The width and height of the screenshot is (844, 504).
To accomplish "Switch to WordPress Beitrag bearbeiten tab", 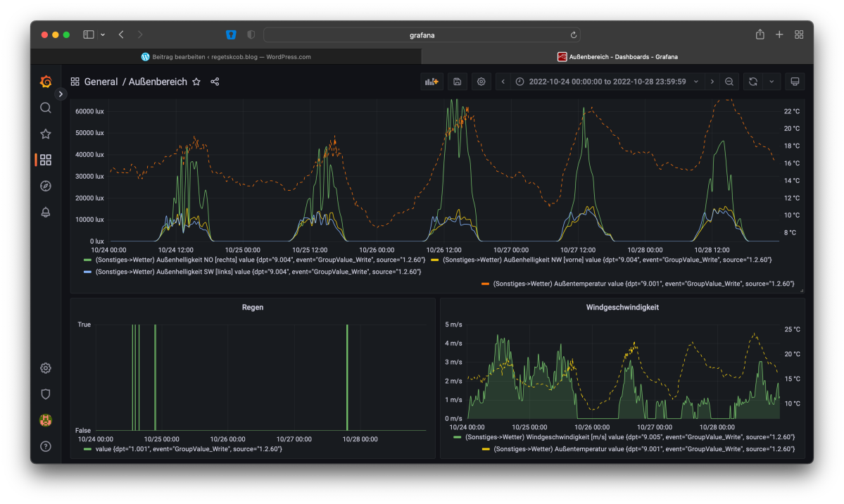I will coord(226,56).
